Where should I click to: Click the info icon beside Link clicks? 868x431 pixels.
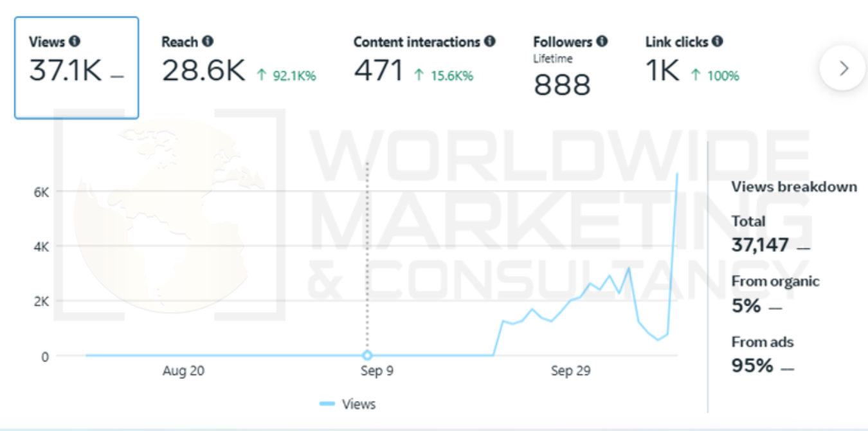coord(718,42)
